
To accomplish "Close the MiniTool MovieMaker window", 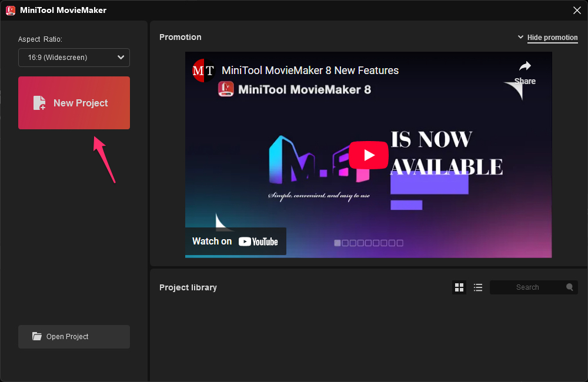I will tap(577, 10).
